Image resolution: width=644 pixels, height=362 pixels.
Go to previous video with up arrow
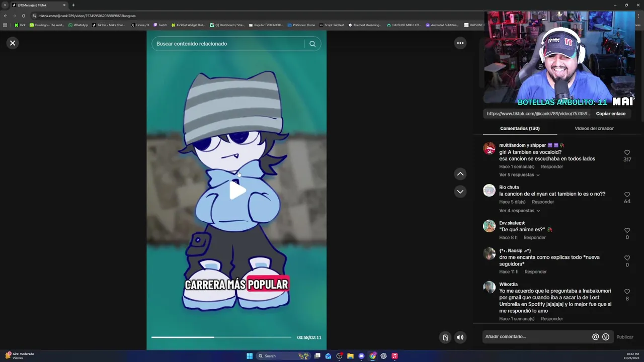460,174
